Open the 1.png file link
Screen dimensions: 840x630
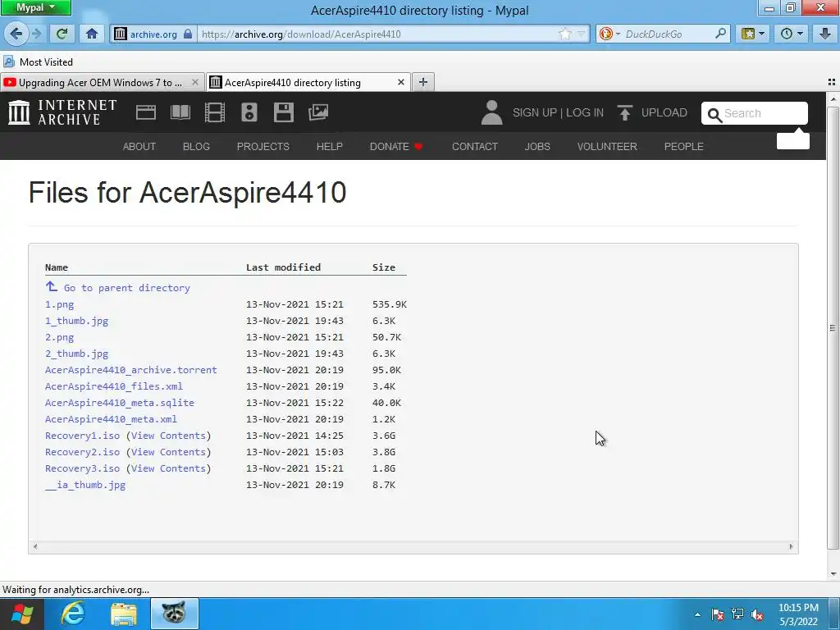59,304
